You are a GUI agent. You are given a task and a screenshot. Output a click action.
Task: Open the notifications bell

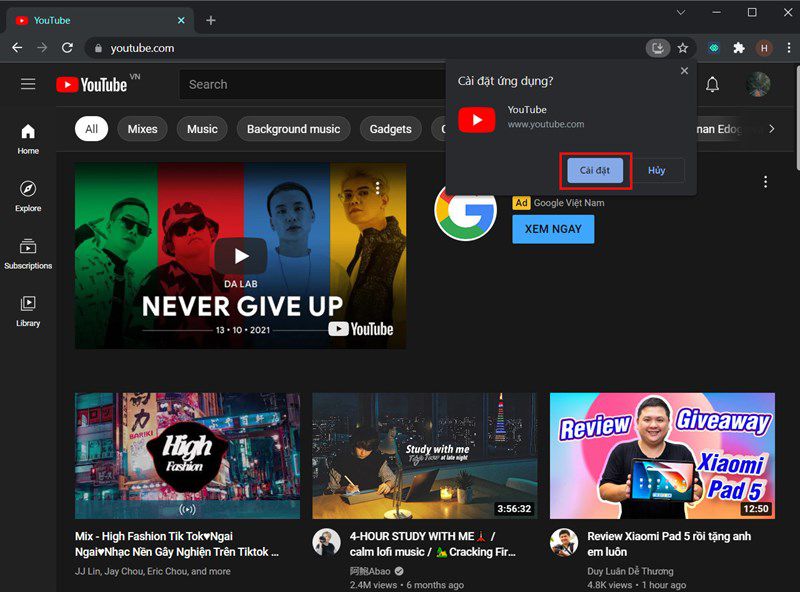click(x=712, y=85)
